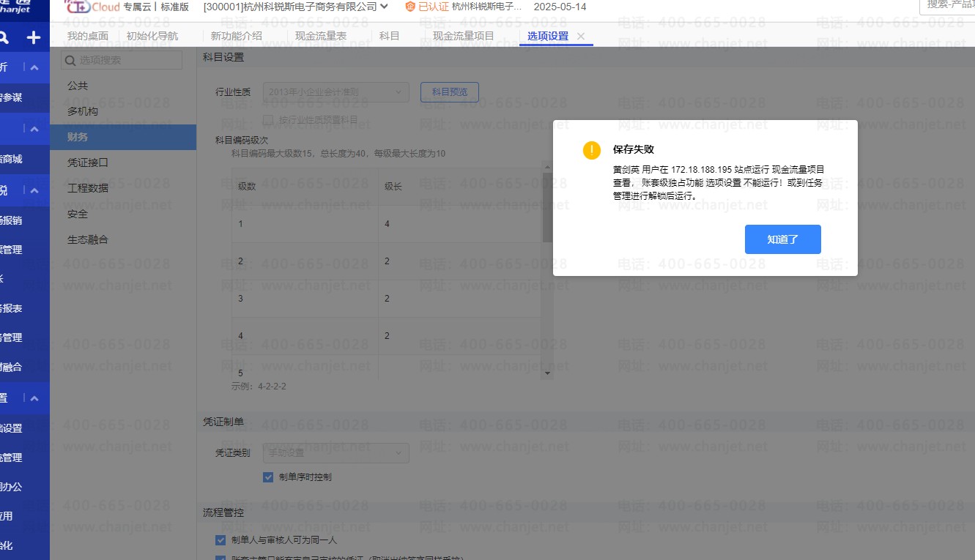This screenshot has height=560, width=975.
Task: Click the 科目预览 button
Action: [449, 92]
